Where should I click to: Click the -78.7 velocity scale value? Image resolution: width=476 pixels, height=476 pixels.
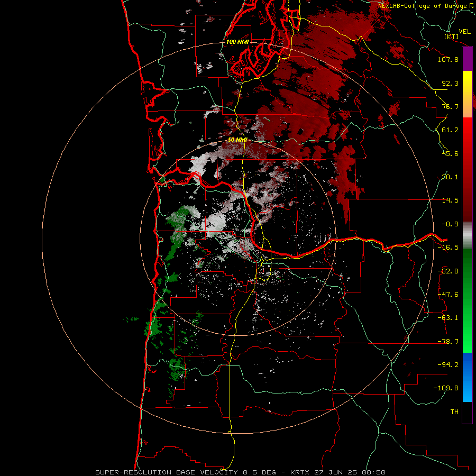click(x=448, y=342)
